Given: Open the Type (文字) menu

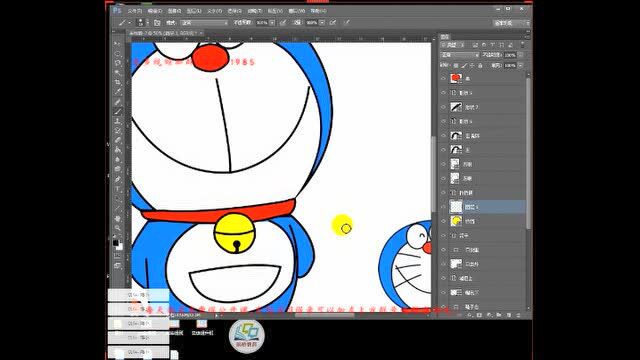Looking at the screenshot, I should pos(214,11).
